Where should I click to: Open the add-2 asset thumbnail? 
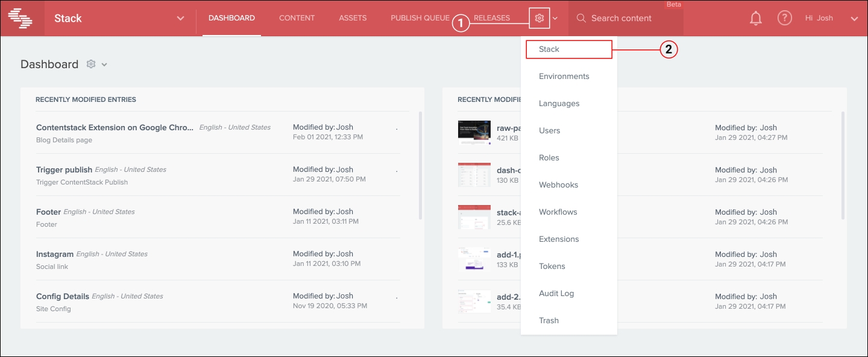point(474,302)
